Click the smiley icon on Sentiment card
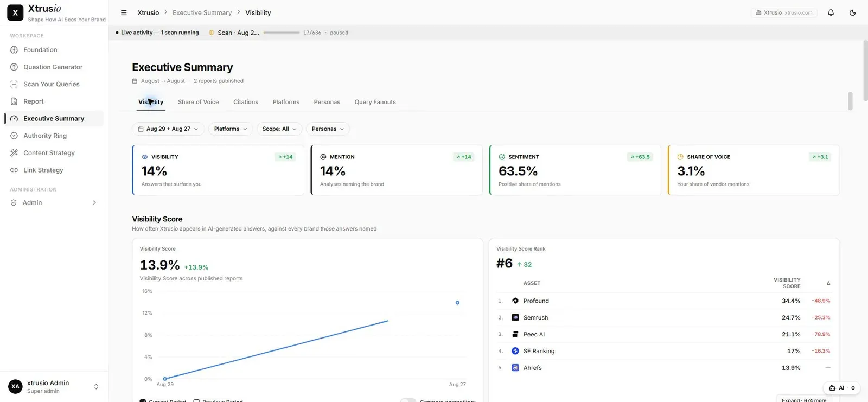The height and width of the screenshot is (402, 868). coord(502,157)
